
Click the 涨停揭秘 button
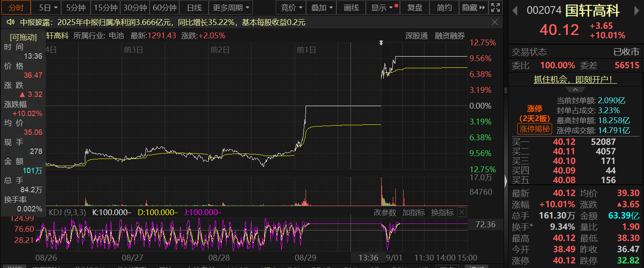point(534,129)
